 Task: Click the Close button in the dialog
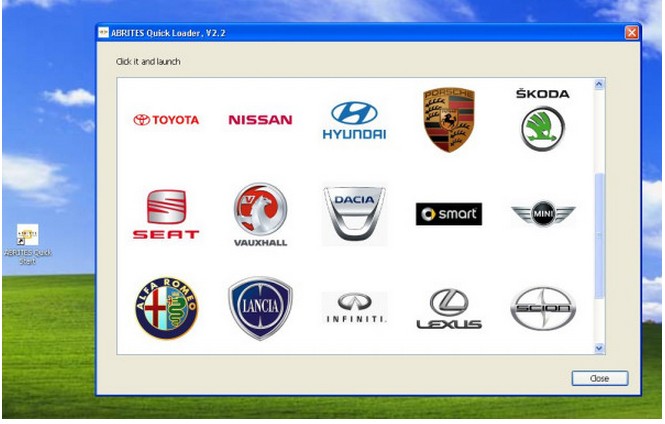coord(600,378)
